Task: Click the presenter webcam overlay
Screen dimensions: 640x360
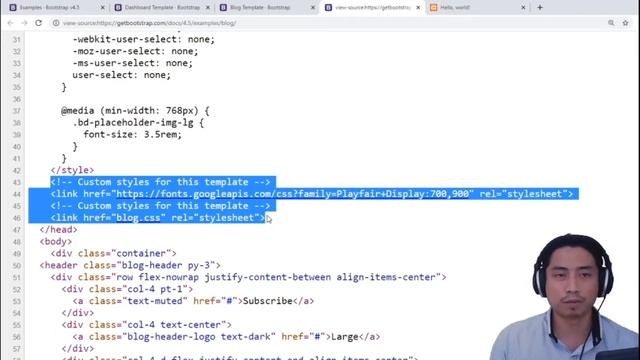Action: [565, 297]
